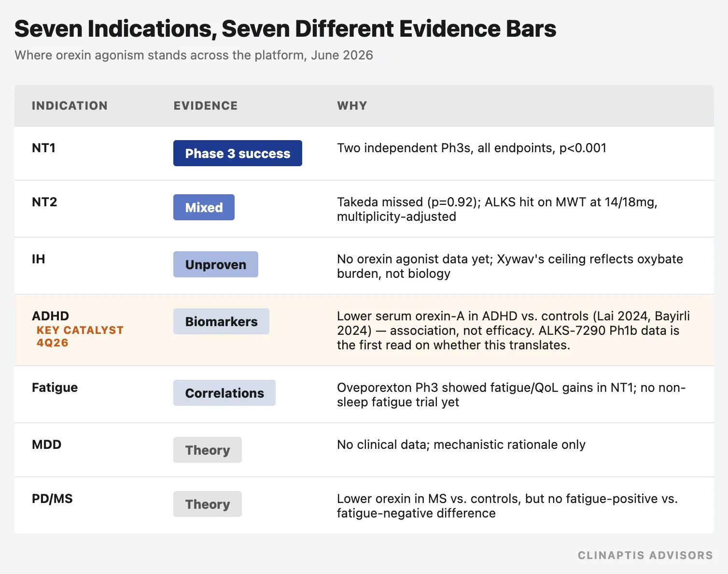Click the "Seven Indications, Seven Different Evidence Bars" title
Viewport: 728px width, 574px height.
click(285, 29)
